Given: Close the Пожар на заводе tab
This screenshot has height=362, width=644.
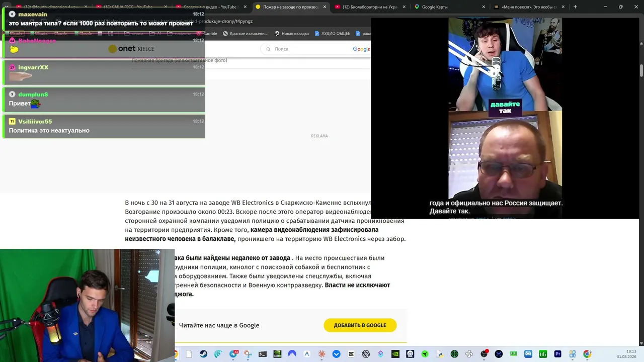Looking at the screenshot, I should click(x=325, y=7).
